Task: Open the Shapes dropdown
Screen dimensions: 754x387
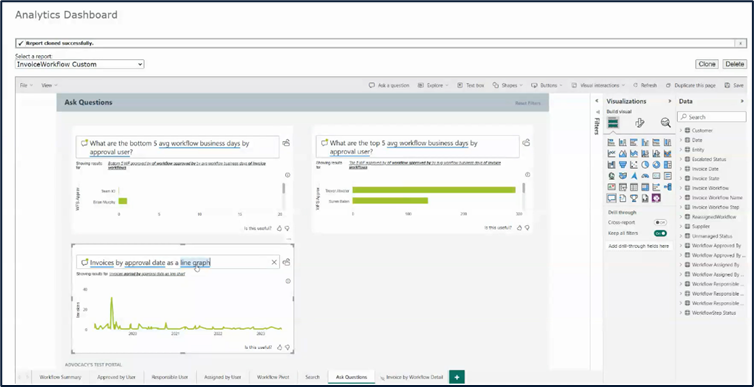Action: (508, 85)
